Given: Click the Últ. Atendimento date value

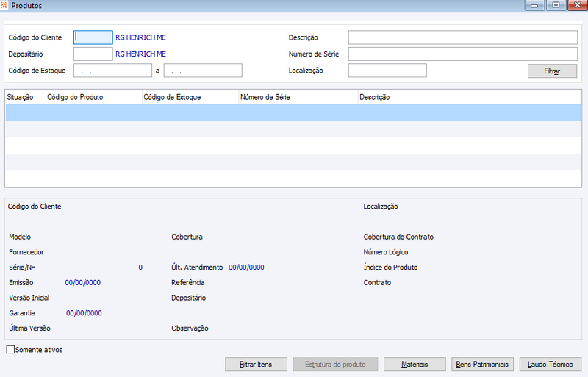Looking at the screenshot, I should coord(246,267).
